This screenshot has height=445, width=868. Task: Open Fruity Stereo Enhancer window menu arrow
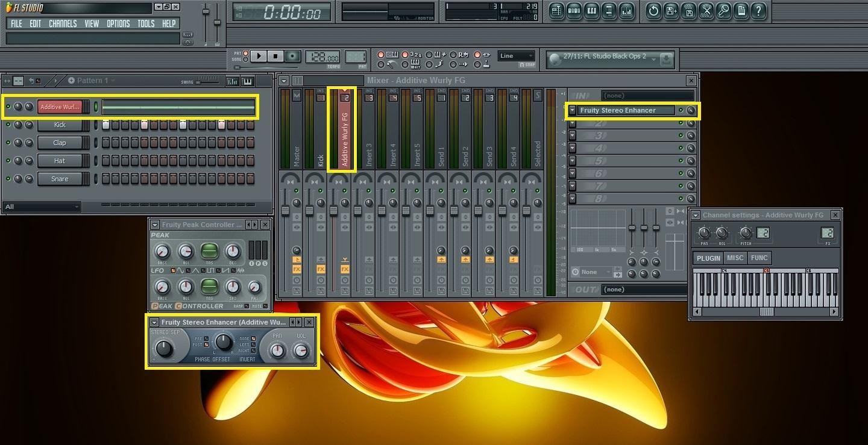tap(154, 322)
